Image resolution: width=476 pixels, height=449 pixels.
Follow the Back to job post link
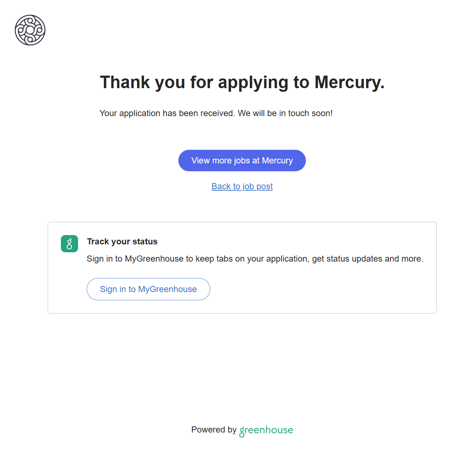point(242,186)
